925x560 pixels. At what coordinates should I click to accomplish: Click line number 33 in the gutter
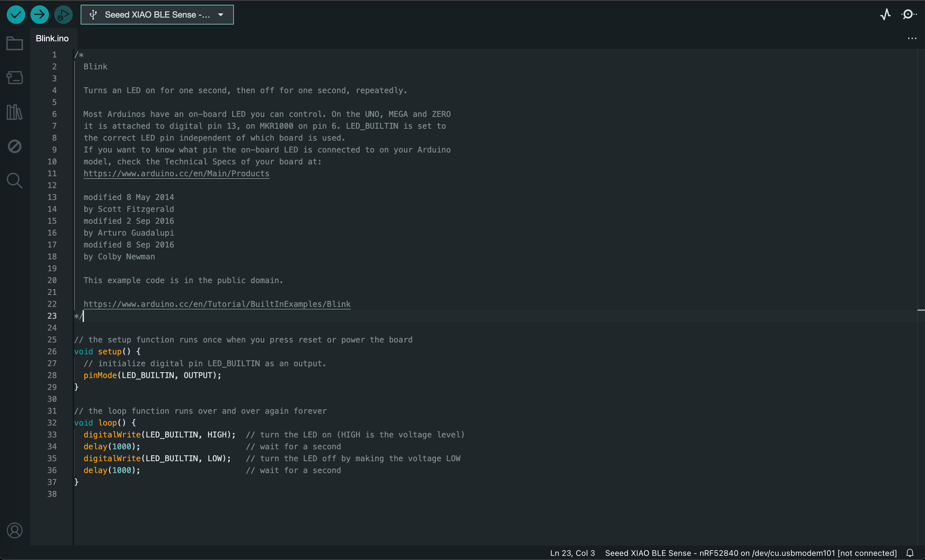pyautogui.click(x=52, y=434)
